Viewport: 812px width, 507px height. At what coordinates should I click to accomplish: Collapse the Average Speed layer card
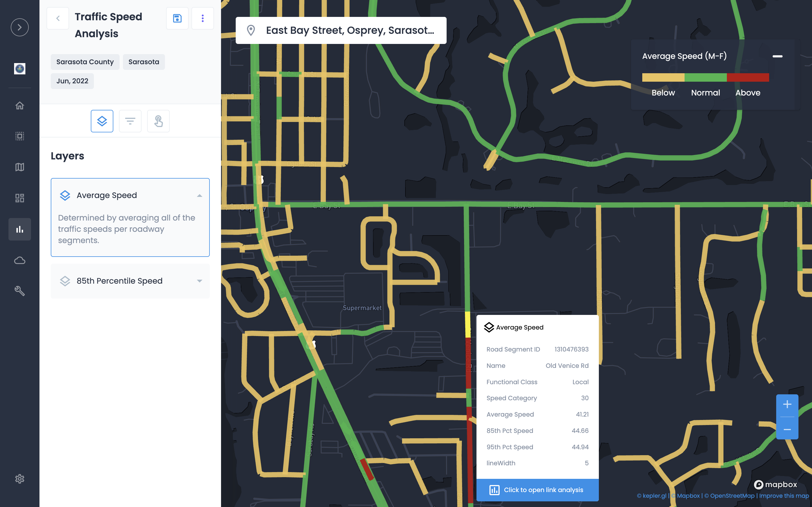tap(200, 195)
